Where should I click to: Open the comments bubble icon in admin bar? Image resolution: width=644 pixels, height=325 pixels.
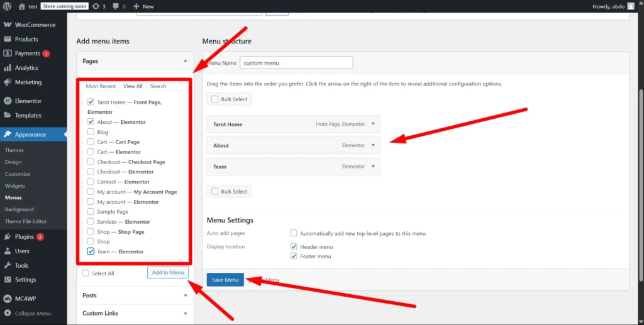coord(116,6)
